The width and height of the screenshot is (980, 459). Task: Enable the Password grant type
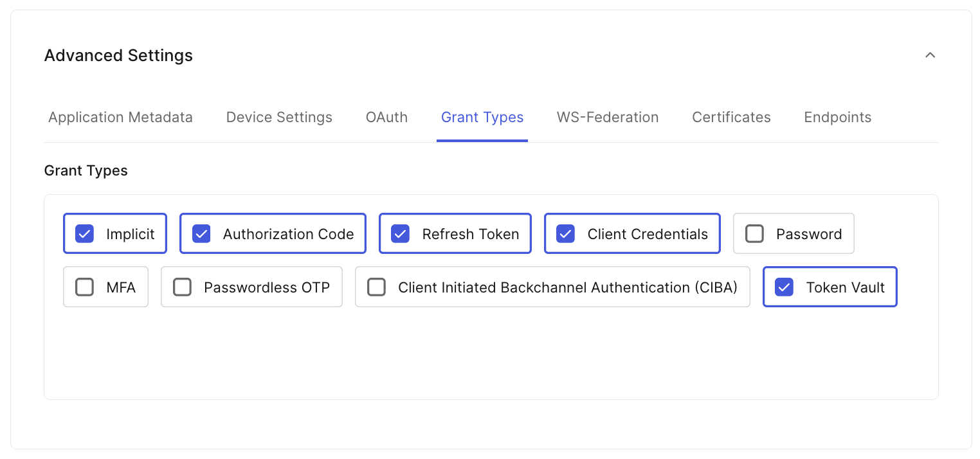(x=754, y=233)
